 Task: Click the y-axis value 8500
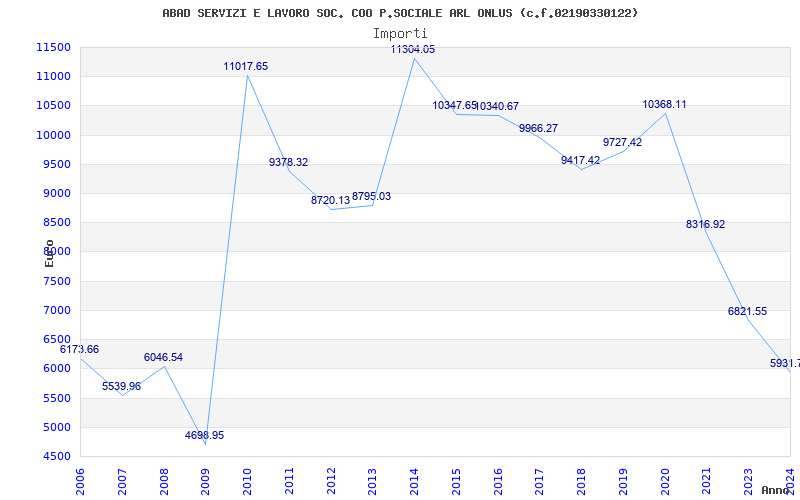click(56, 222)
